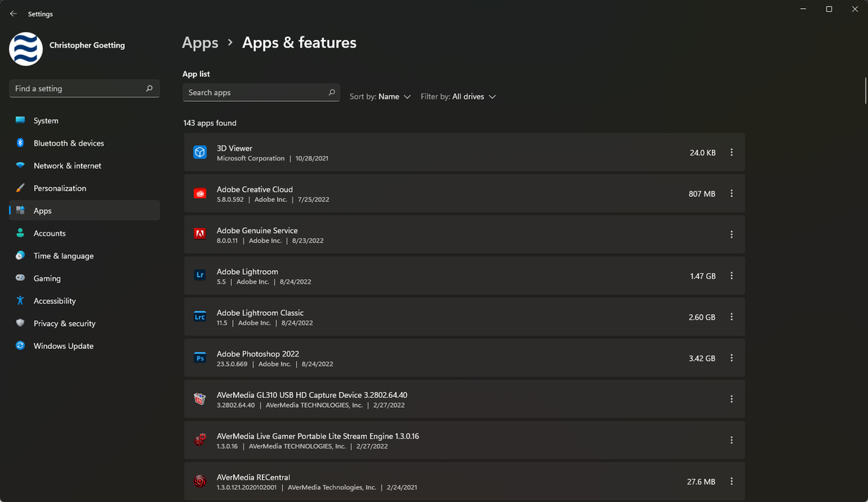This screenshot has width=868, height=502.
Task: Click the Adobe Lightroom Classic name text
Action: pyautogui.click(x=260, y=313)
